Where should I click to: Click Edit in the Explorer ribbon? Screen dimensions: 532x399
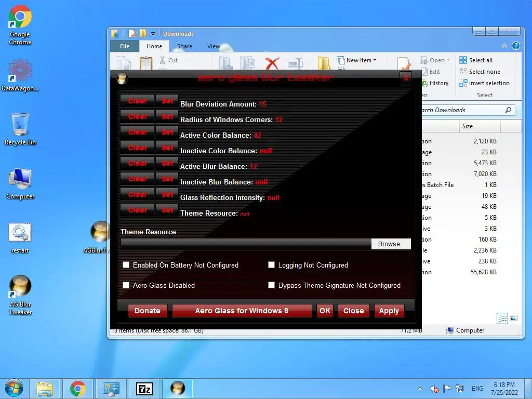pyautogui.click(x=431, y=72)
